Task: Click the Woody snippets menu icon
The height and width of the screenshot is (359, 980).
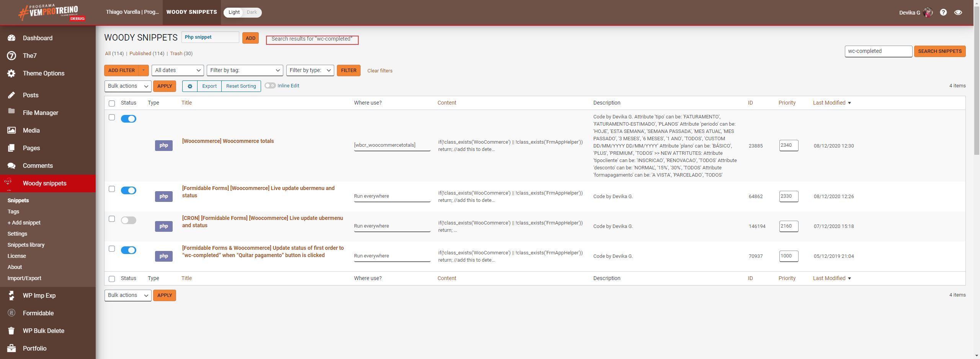Action: [x=8, y=182]
